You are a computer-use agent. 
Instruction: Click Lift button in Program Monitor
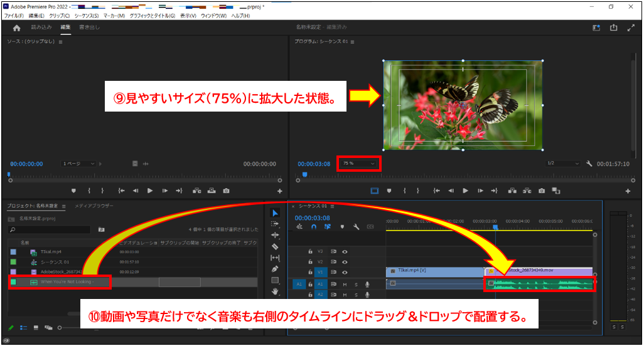coord(512,191)
